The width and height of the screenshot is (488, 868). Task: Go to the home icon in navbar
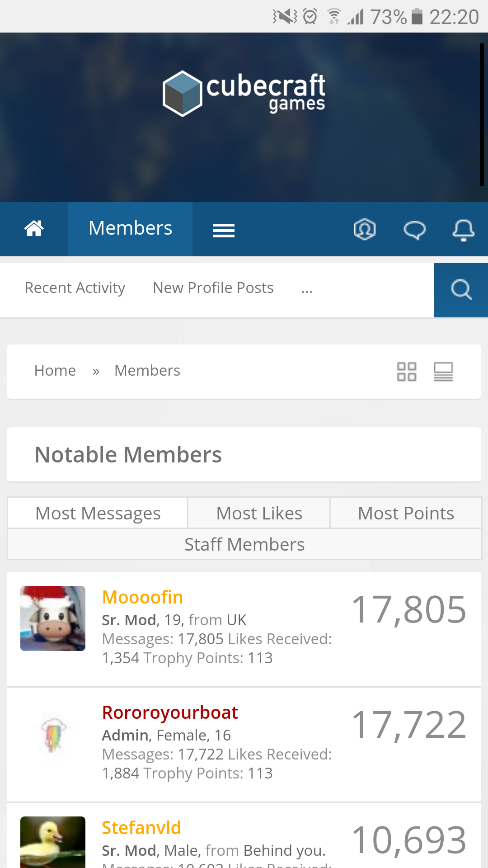pyautogui.click(x=34, y=229)
